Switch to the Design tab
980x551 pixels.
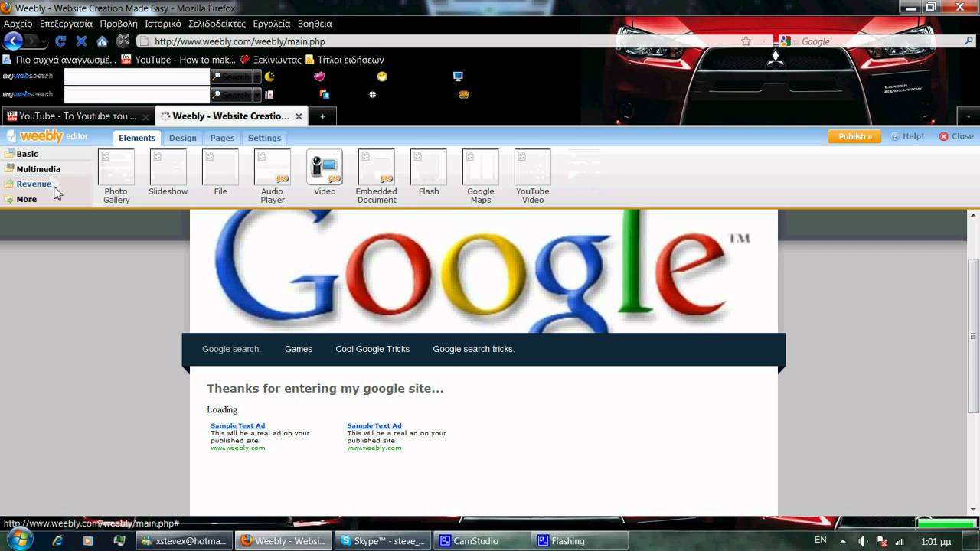coord(182,138)
